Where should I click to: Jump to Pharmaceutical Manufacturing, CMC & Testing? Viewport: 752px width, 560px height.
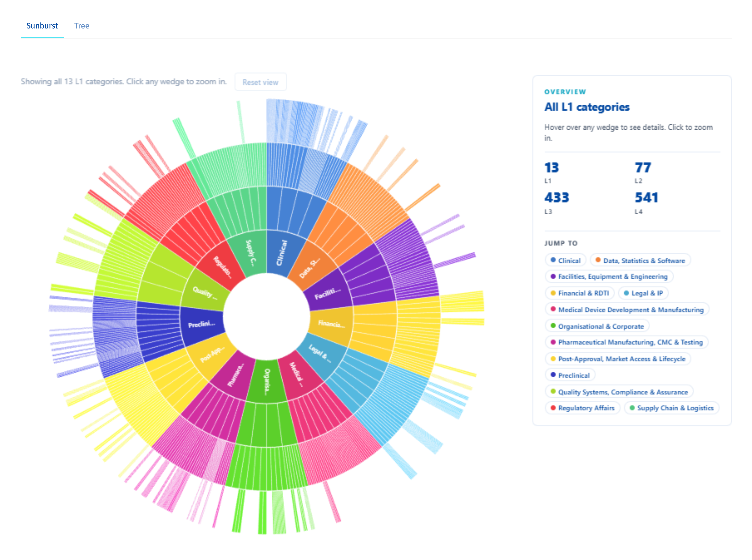(x=627, y=342)
